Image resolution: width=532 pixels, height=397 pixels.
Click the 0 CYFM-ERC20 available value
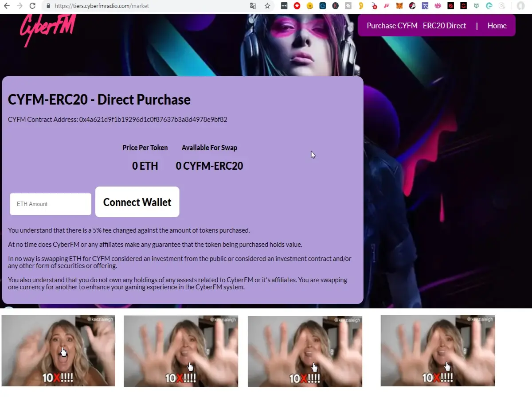pyautogui.click(x=209, y=166)
